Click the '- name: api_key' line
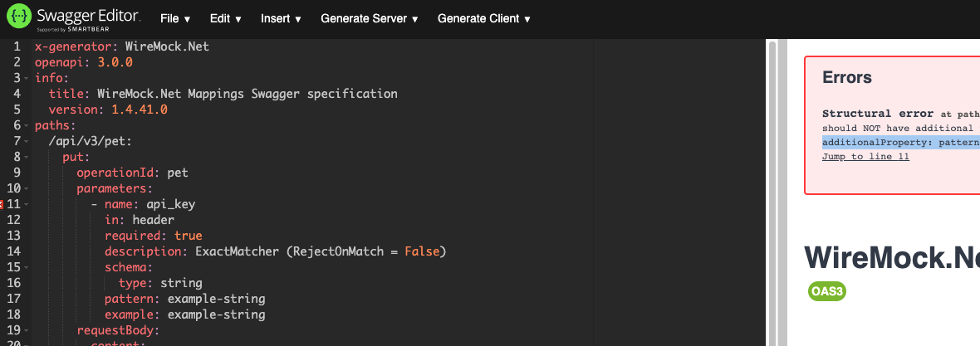Screen dimensions: 980x346 143,204
